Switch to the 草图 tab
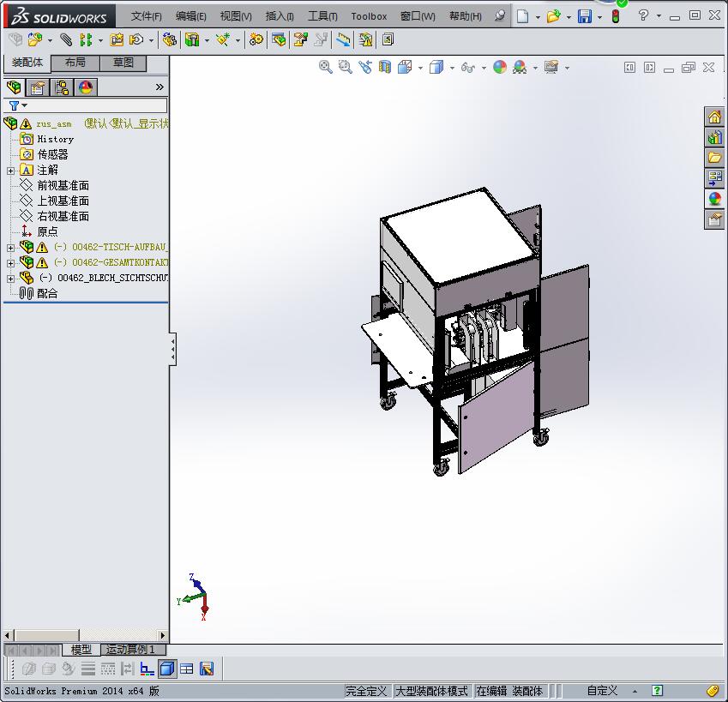Viewport: 728px width, 702px height. [x=123, y=63]
